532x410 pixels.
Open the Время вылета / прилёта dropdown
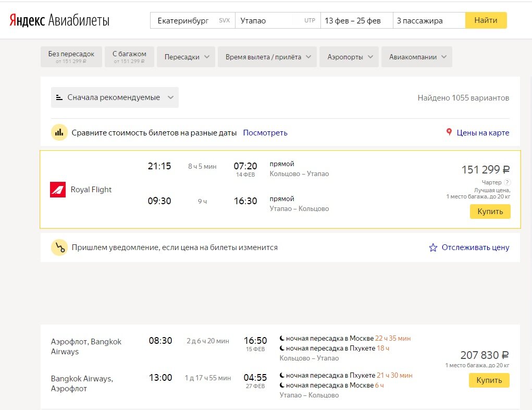[267, 57]
